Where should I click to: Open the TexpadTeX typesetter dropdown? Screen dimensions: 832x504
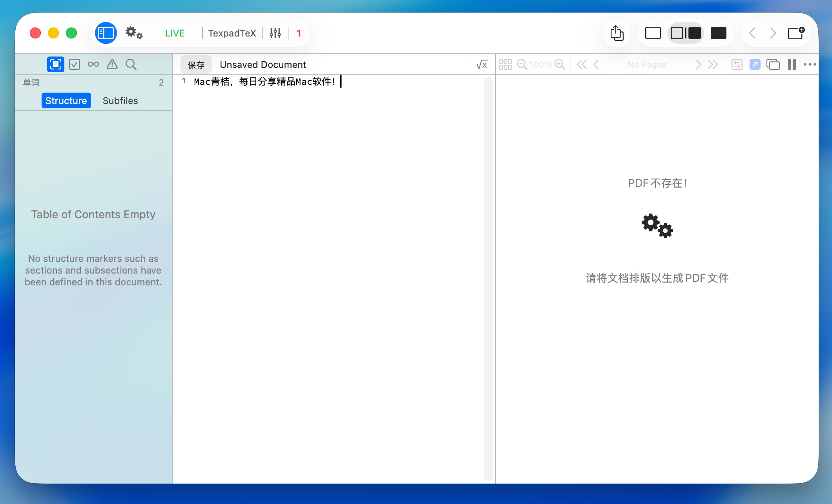tap(232, 33)
